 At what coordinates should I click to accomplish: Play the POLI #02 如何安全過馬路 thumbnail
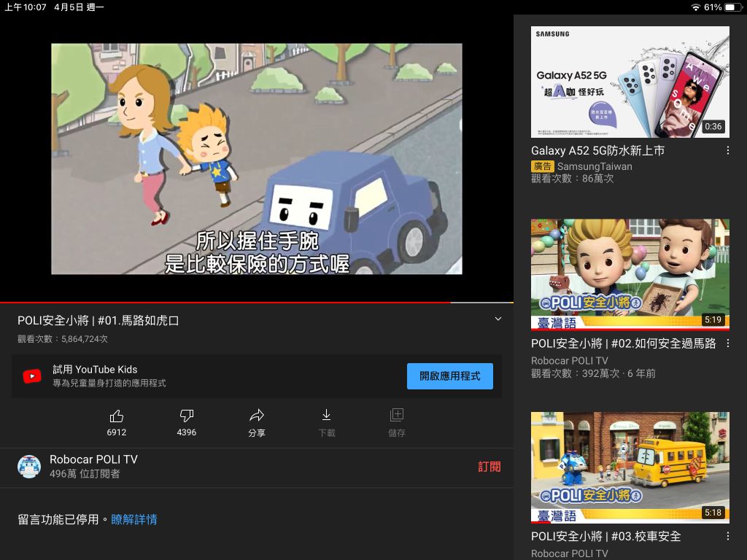(630, 274)
